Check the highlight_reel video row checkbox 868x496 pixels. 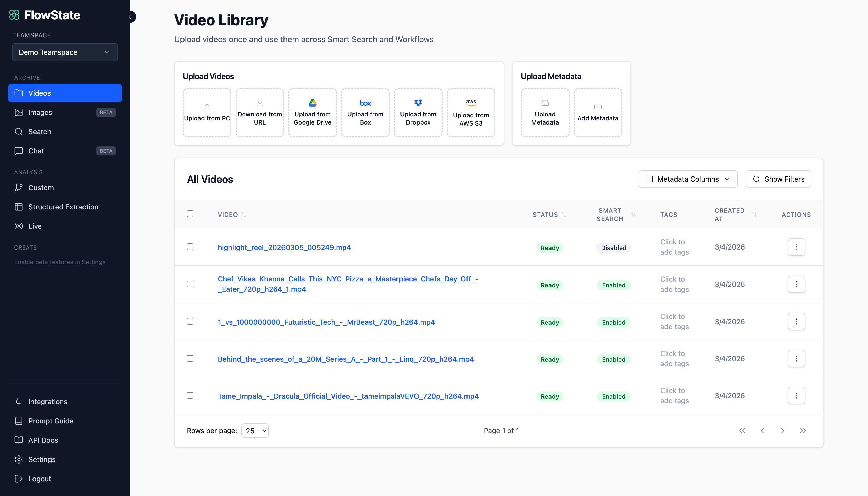190,247
